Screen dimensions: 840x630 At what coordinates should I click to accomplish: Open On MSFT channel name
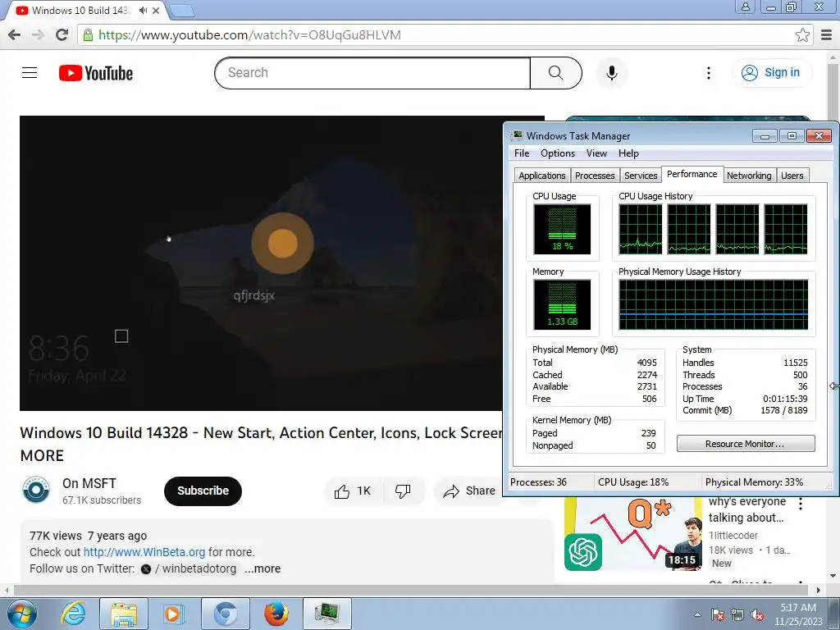click(89, 483)
